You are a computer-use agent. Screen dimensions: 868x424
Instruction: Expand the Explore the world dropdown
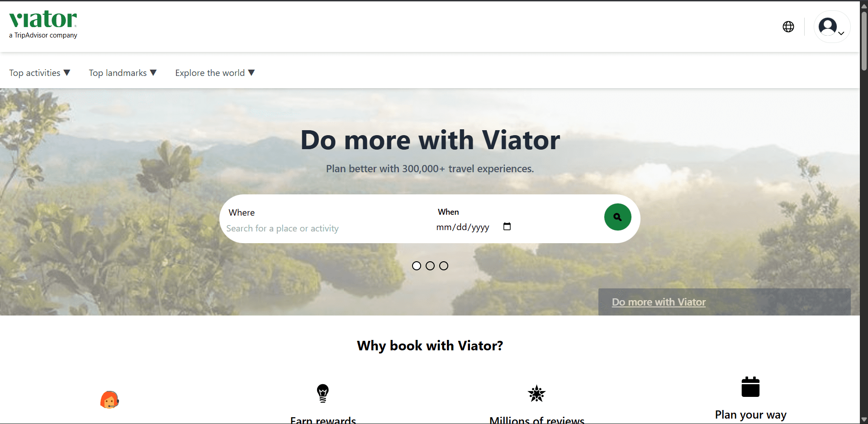tap(215, 73)
